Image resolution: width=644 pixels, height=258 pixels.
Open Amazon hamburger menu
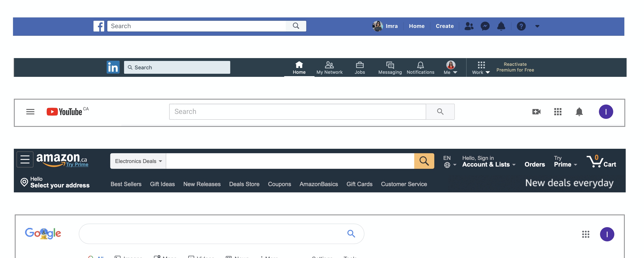(25, 159)
